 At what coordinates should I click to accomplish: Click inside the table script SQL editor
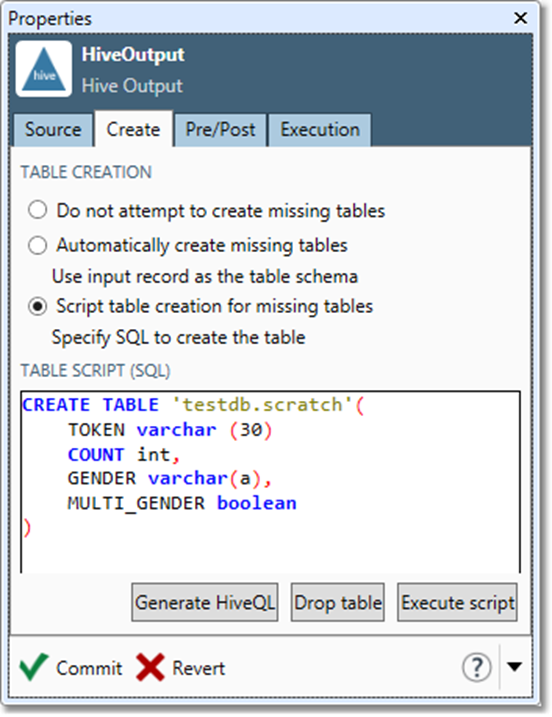(x=270, y=482)
